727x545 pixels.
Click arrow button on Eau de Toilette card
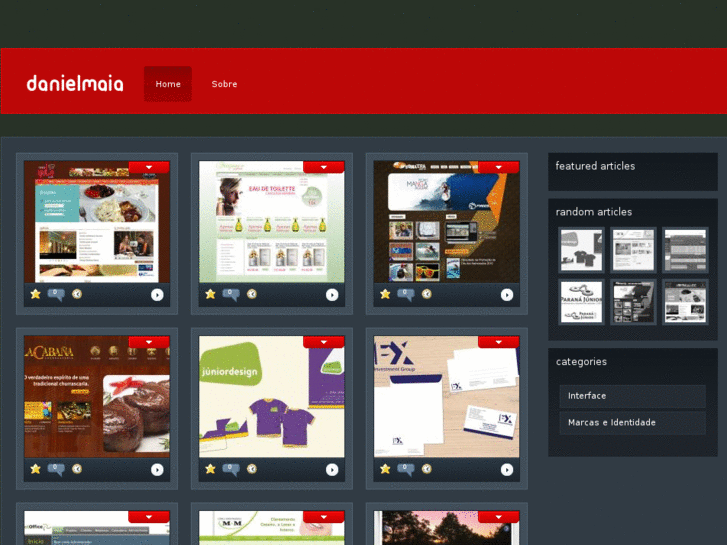332,295
